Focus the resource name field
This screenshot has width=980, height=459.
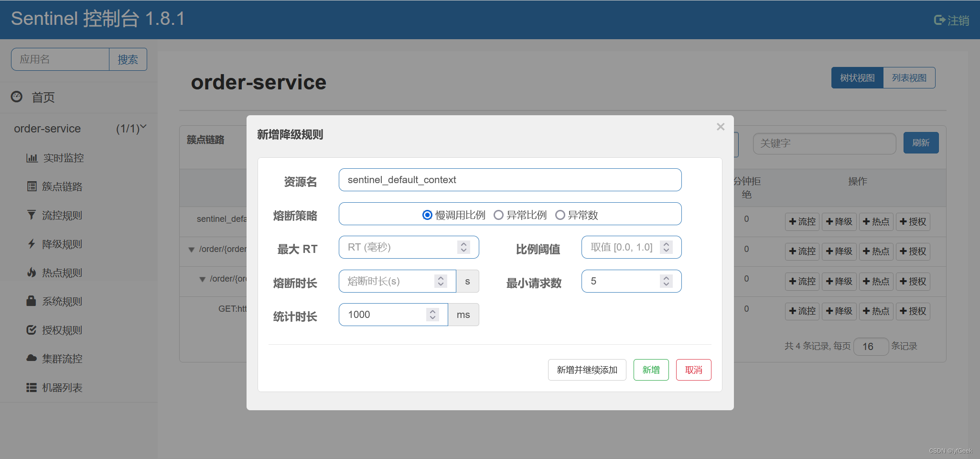pyautogui.click(x=510, y=180)
